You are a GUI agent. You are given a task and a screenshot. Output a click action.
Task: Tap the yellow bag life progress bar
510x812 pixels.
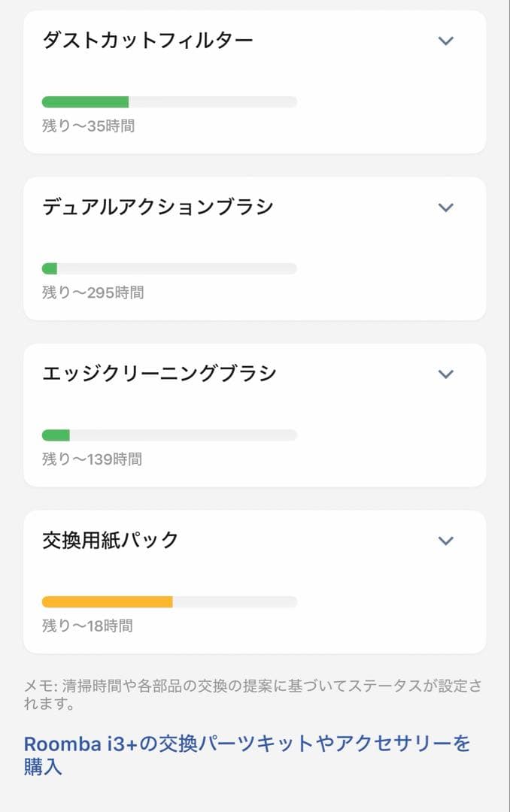point(169,601)
